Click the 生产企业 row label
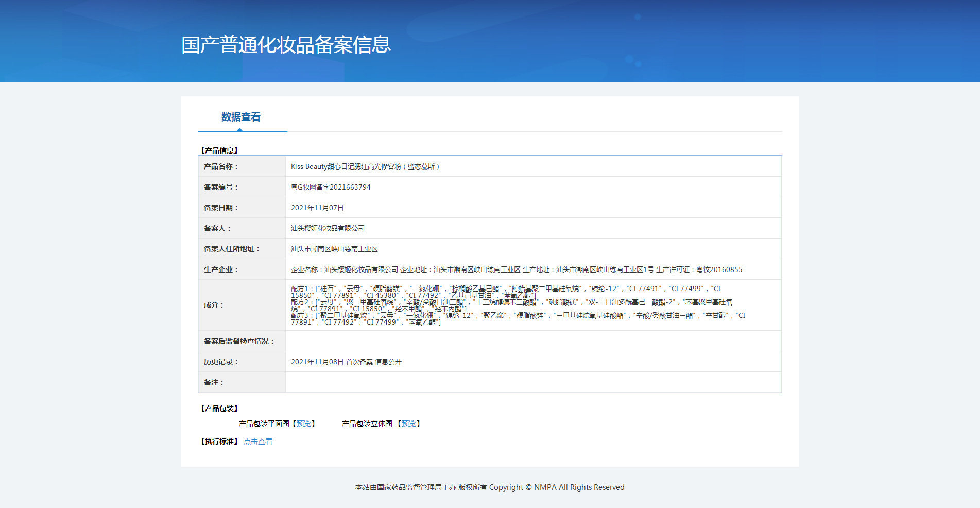980x508 pixels. (221, 269)
